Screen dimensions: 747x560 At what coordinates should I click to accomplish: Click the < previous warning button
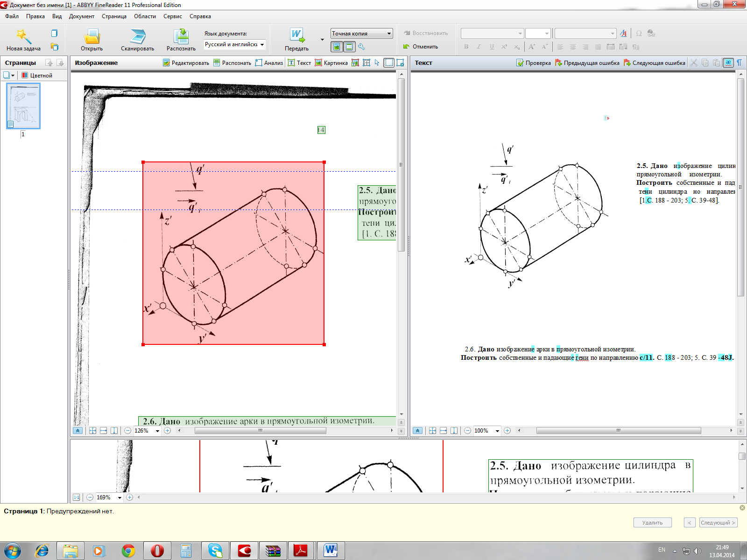point(690,523)
